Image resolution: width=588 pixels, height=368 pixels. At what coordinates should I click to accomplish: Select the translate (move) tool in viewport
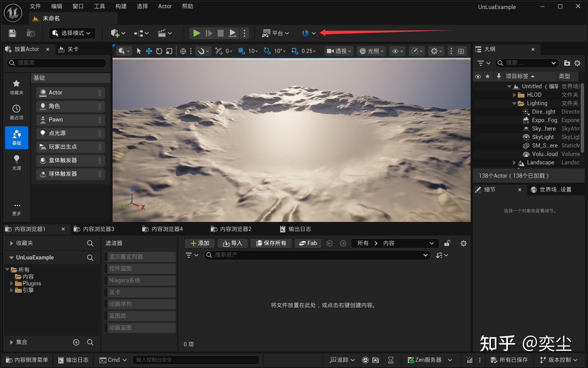pos(149,51)
